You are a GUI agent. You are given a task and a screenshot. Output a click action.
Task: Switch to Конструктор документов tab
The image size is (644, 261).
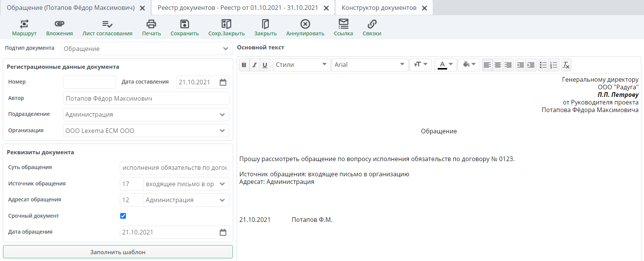coord(379,8)
